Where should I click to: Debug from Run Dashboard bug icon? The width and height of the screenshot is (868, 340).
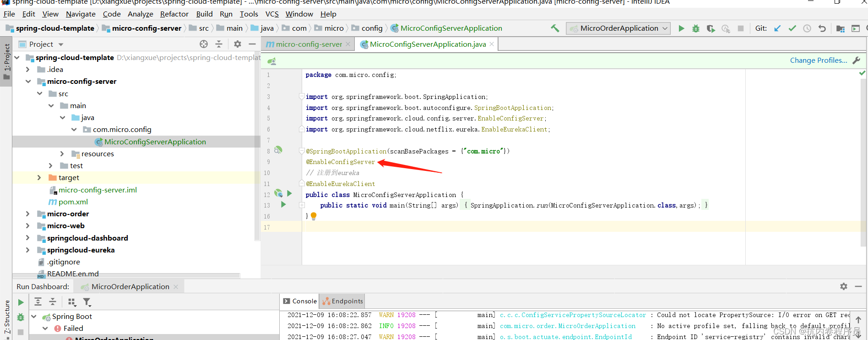point(21,317)
